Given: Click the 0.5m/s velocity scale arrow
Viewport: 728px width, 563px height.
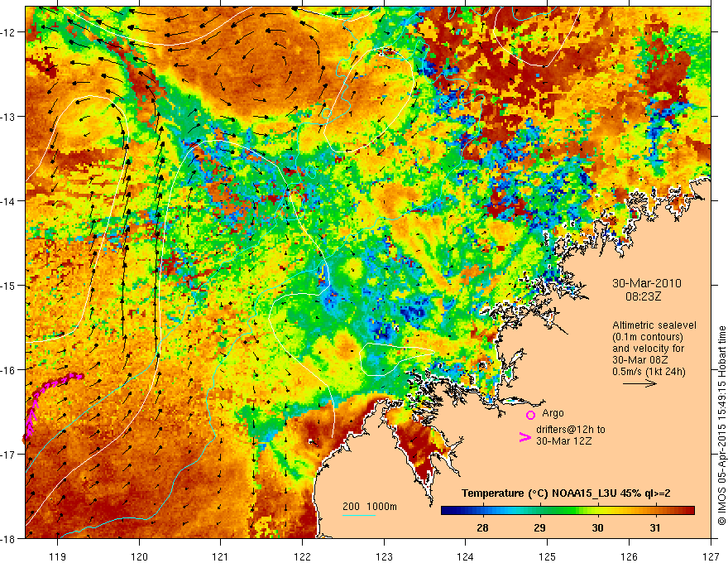Looking at the screenshot, I should coord(639,383).
